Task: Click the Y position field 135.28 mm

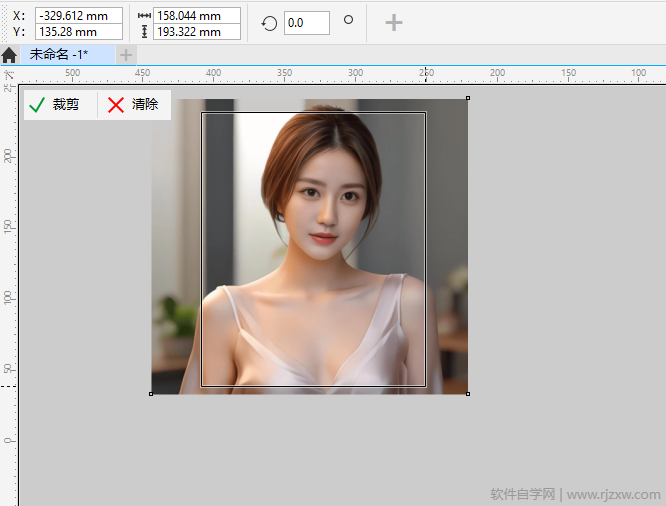Action: coord(79,32)
